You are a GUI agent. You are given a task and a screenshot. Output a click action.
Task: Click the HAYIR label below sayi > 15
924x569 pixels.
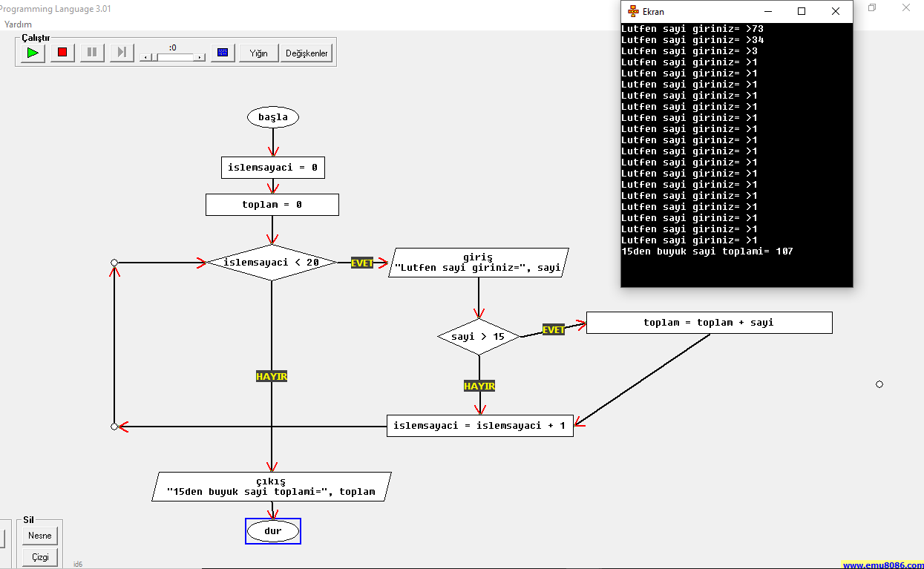pos(479,387)
